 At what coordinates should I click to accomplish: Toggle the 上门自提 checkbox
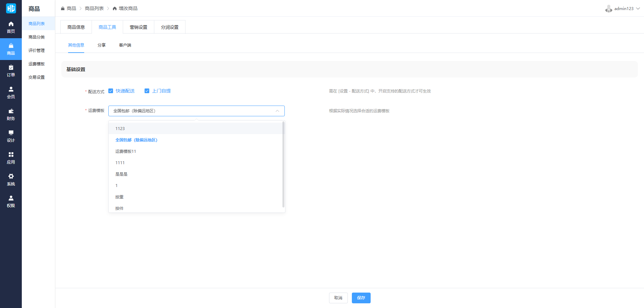pos(147,91)
